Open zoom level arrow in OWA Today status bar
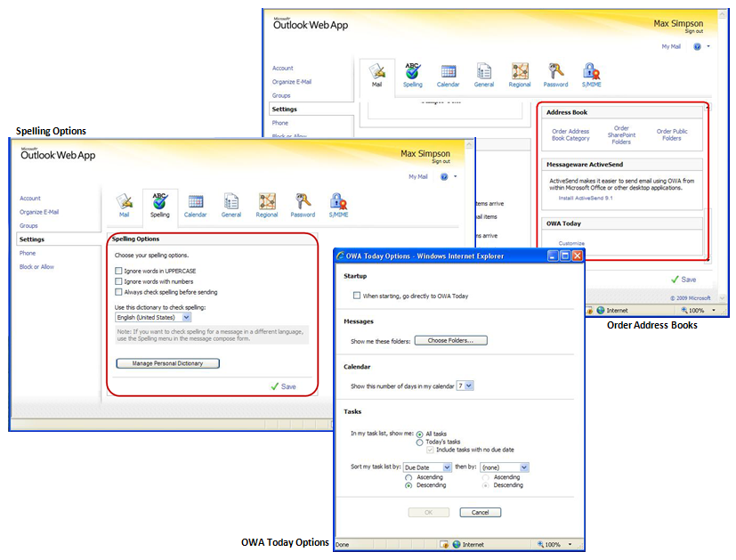736x560 pixels. click(570, 545)
